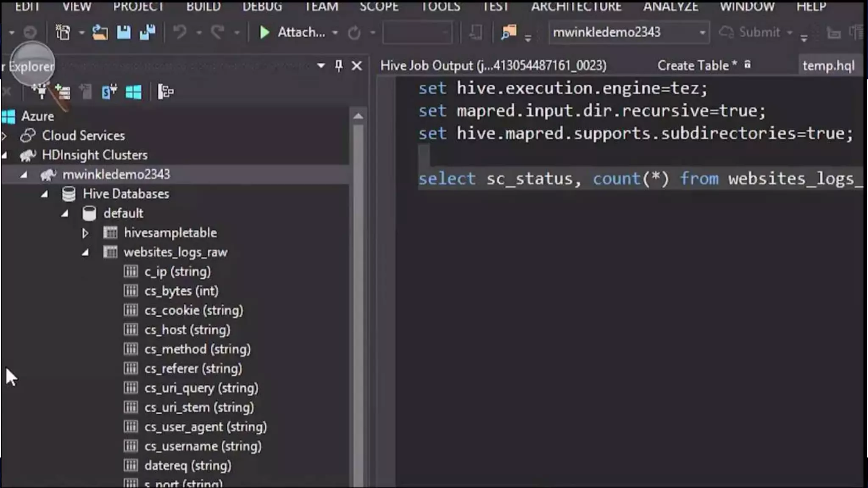Open the mwinkledemo2343 cluster dropdown
The image size is (868, 488).
(702, 32)
